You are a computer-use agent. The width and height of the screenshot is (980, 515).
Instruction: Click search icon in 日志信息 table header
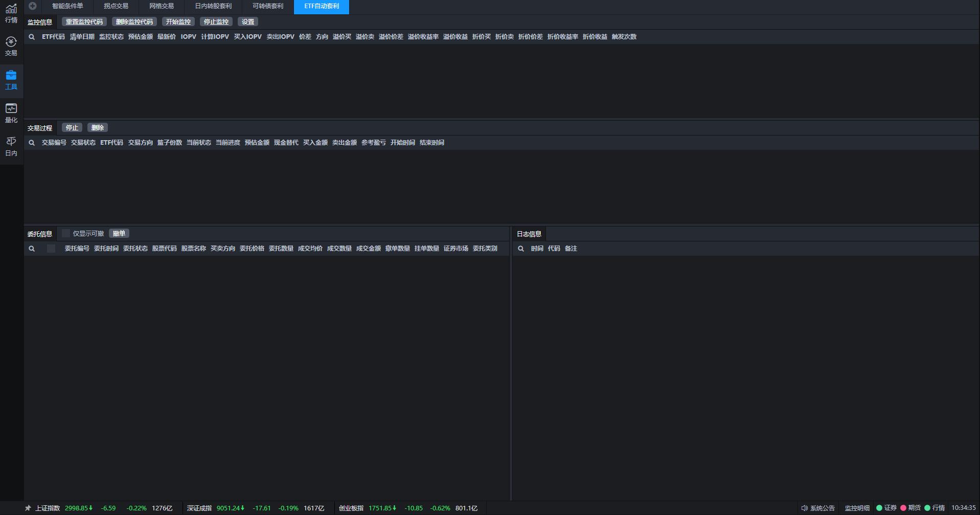[x=521, y=249]
